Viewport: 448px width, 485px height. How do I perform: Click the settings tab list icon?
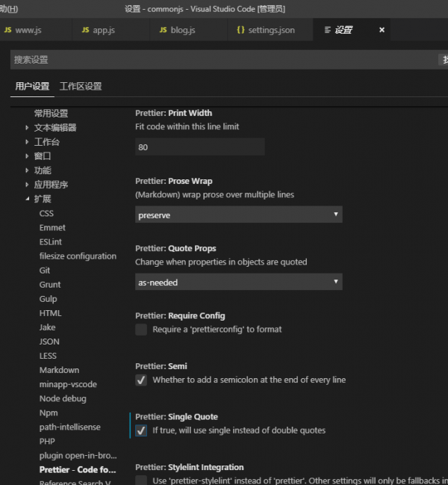click(328, 30)
